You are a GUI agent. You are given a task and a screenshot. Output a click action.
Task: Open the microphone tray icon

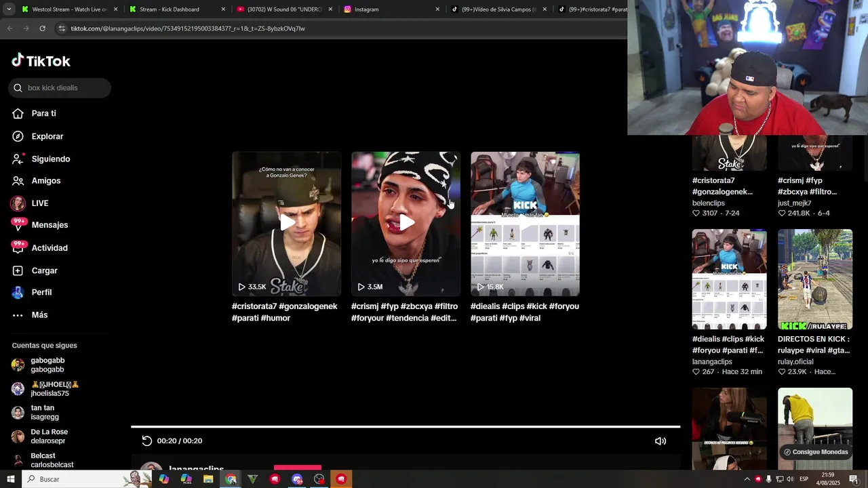point(768,479)
